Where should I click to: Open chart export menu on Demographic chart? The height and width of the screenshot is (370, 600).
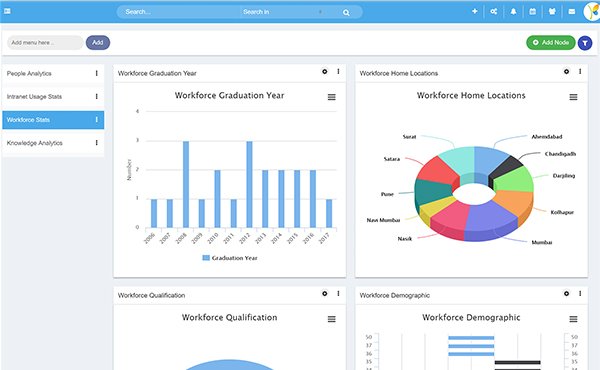coord(573,319)
